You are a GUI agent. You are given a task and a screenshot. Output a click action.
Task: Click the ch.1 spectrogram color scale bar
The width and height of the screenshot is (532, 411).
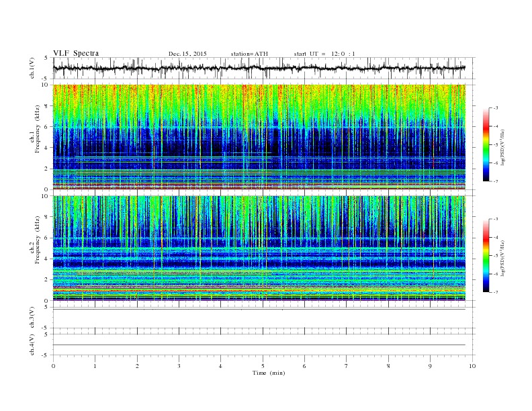(486, 145)
